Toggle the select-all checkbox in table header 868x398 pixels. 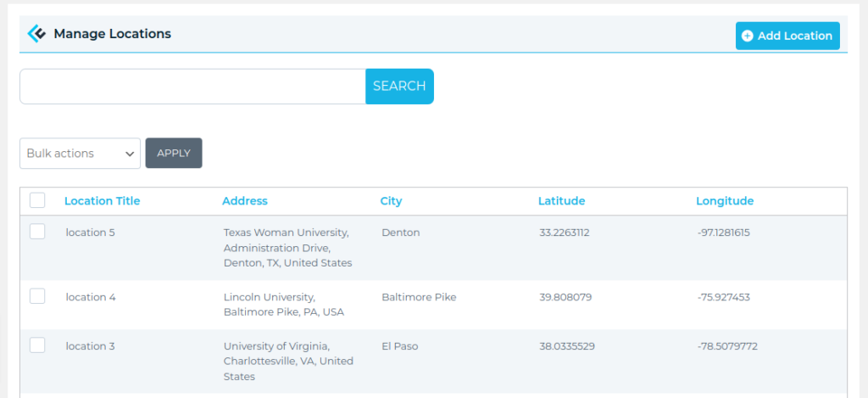point(37,200)
